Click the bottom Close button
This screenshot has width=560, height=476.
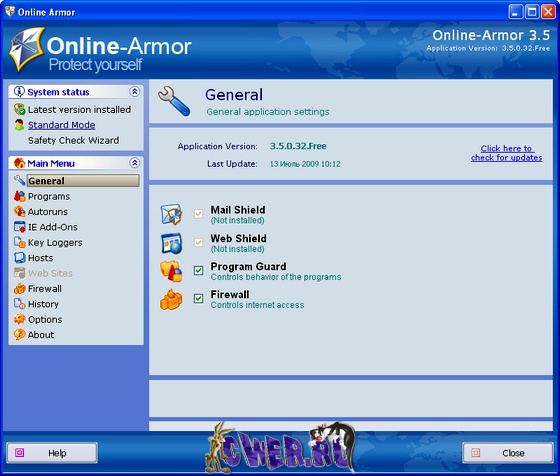(508, 453)
